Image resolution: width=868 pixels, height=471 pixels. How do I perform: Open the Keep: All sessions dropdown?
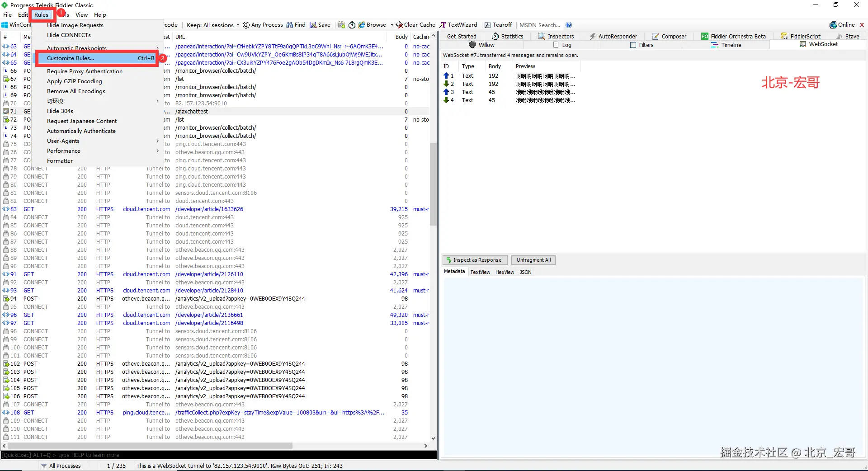(x=212, y=25)
